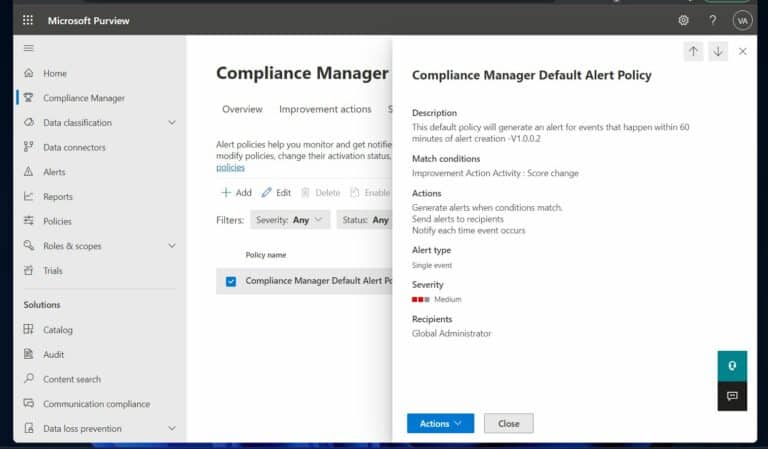The width and height of the screenshot is (768, 449).
Task: Click the Reports chart icon
Action: click(28, 196)
